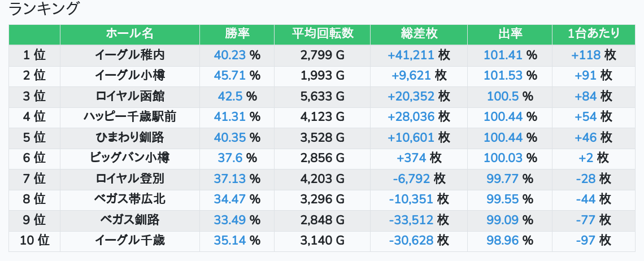The width and height of the screenshot is (644, 261).
Task: Click イーグル小樽 hall name
Action: pyautogui.click(x=129, y=76)
